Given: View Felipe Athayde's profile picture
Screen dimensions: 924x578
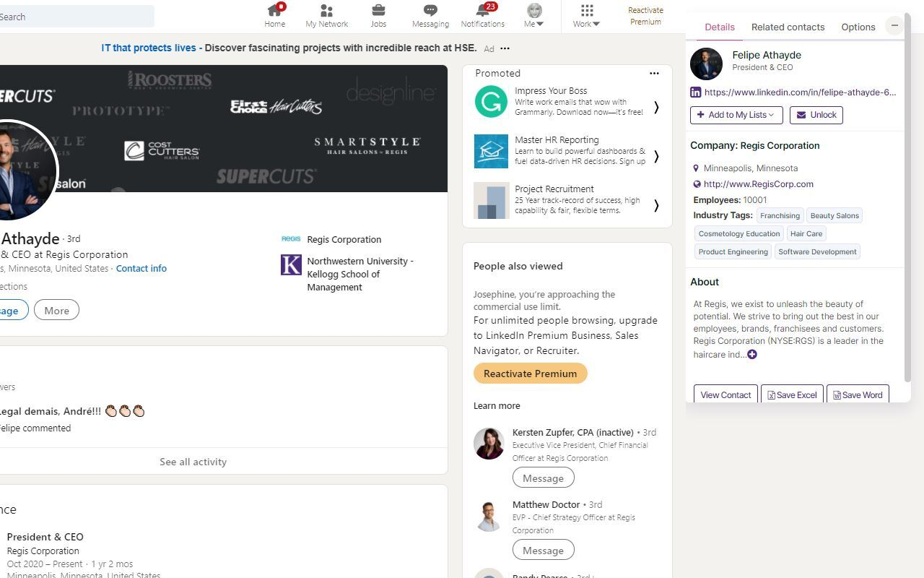Looking at the screenshot, I should 25,171.
